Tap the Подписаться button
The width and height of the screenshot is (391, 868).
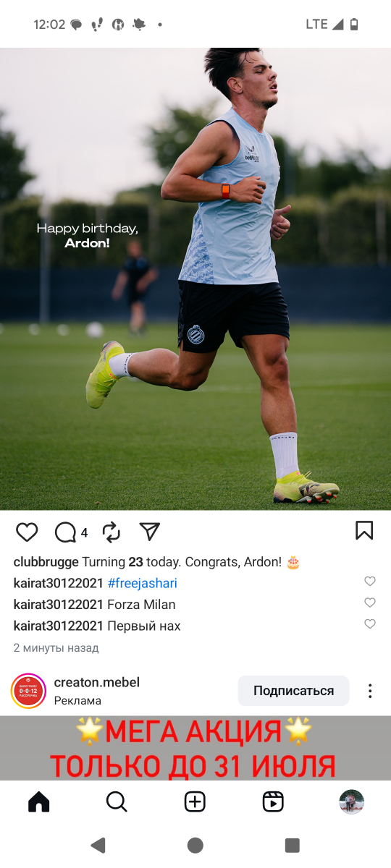293,691
